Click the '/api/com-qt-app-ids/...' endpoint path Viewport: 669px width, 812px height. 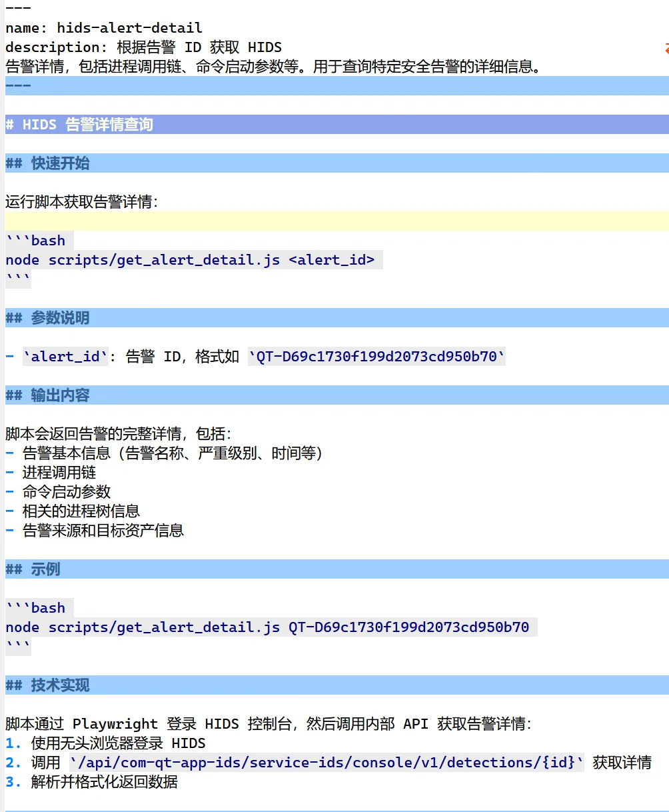(x=327, y=763)
